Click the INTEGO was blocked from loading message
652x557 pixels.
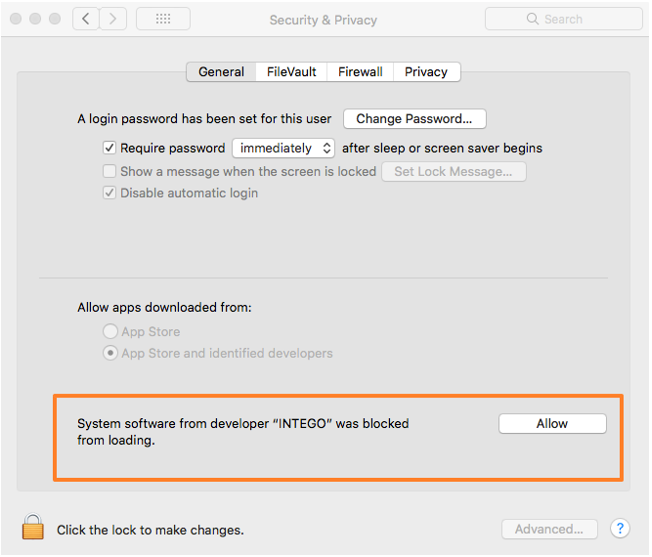243,431
